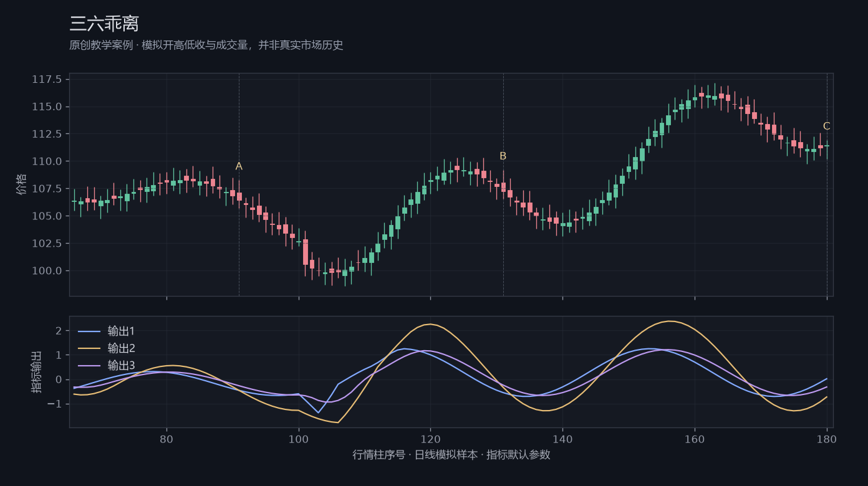Click the price tick label 102.5
Viewport: 868px width, 486px height.
(47, 244)
